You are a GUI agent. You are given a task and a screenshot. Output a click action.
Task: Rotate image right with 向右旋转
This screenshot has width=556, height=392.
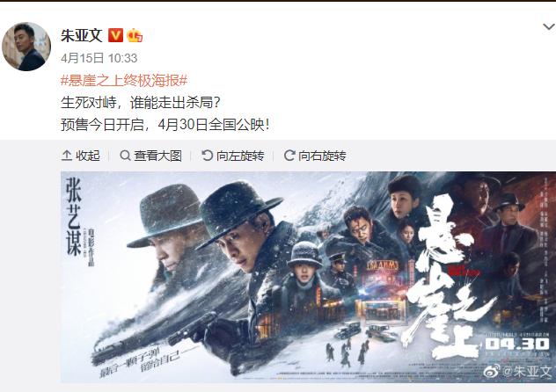click(315, 156)
